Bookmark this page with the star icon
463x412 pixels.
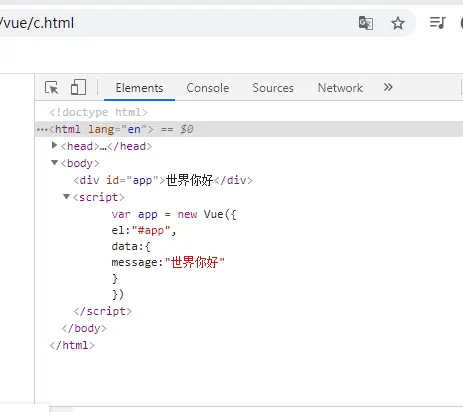[x=398, y=23]
